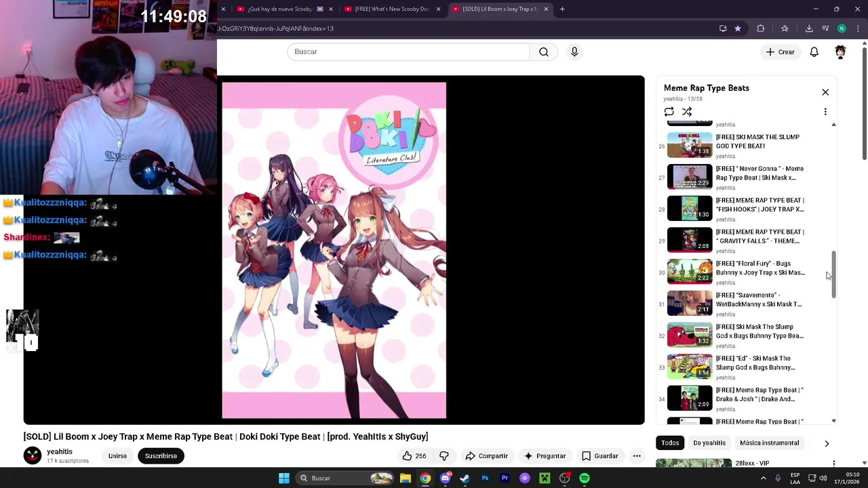The width and height of the screenshot is (868, 488).
Task: Open Premiere Pro from taskbar
Action: pos(505,479)
